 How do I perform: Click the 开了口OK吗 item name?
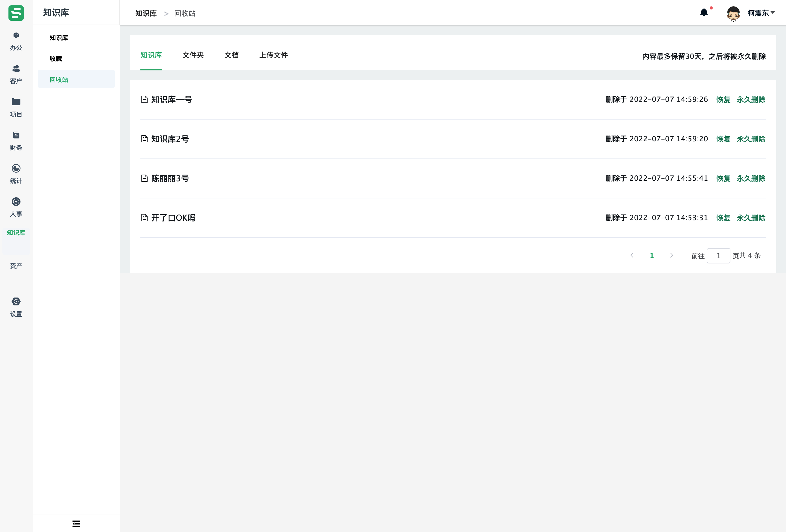(x=173, y=218)
